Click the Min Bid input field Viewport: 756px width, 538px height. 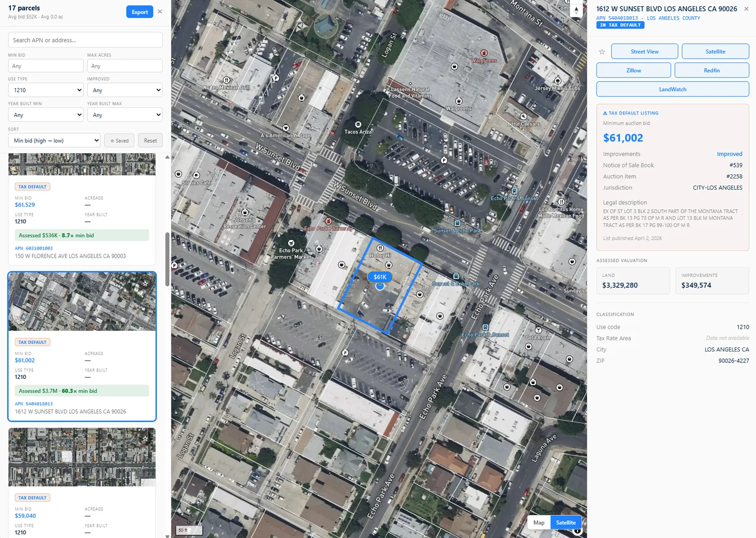pyautogui.click(x=46, y=66)
